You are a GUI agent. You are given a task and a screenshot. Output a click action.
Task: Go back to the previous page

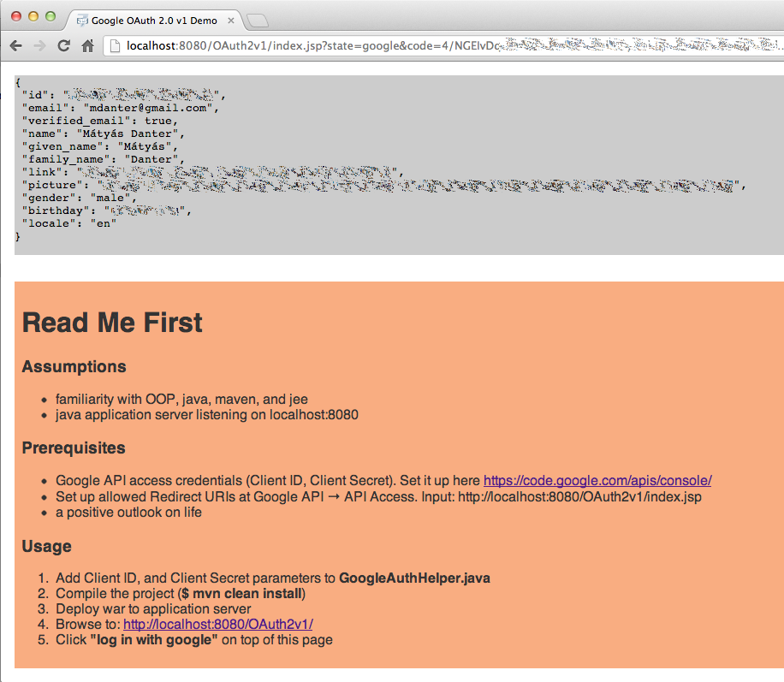16,46
